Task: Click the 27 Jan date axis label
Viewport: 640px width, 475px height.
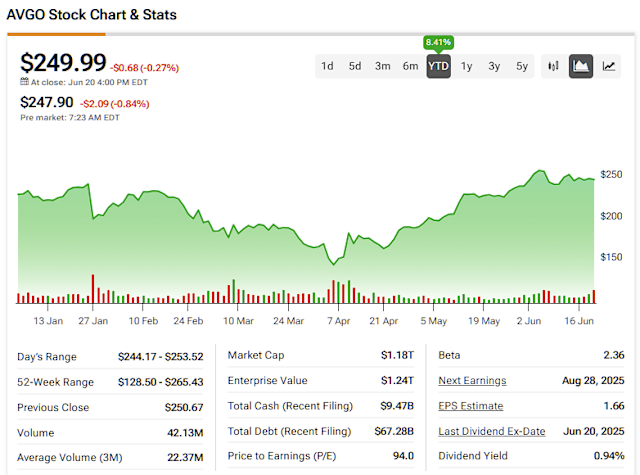Action: pyautogui.click(x=93, y=321)
